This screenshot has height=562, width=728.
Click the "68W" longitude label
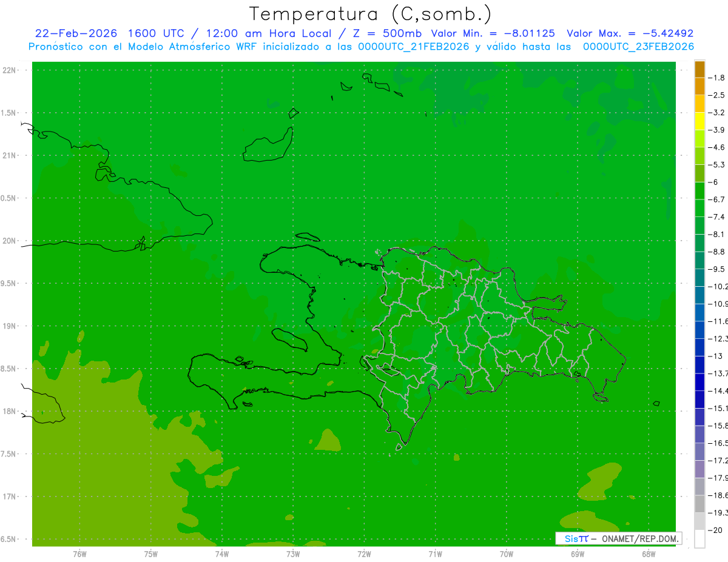pyautogui.click(x=649, y=554)
